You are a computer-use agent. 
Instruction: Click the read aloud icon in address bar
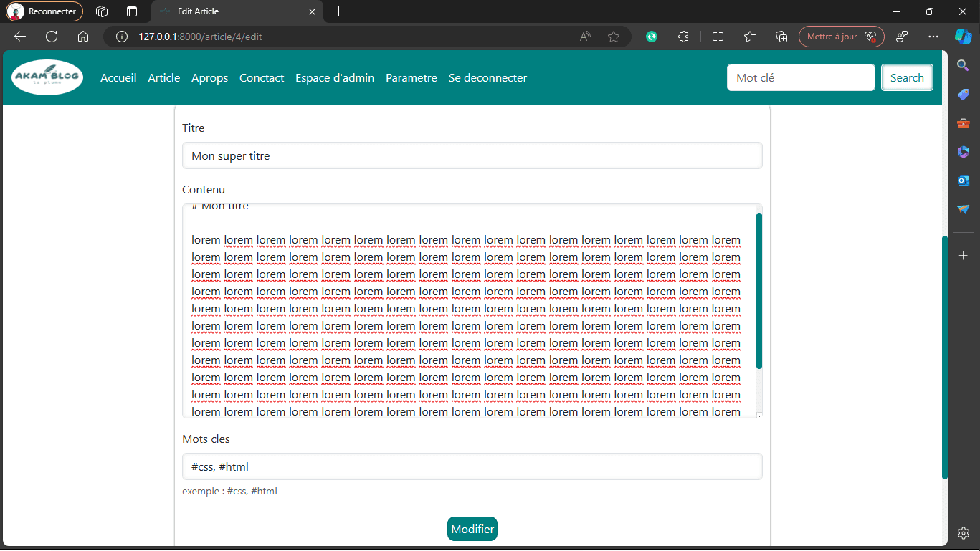coord(585,37)
